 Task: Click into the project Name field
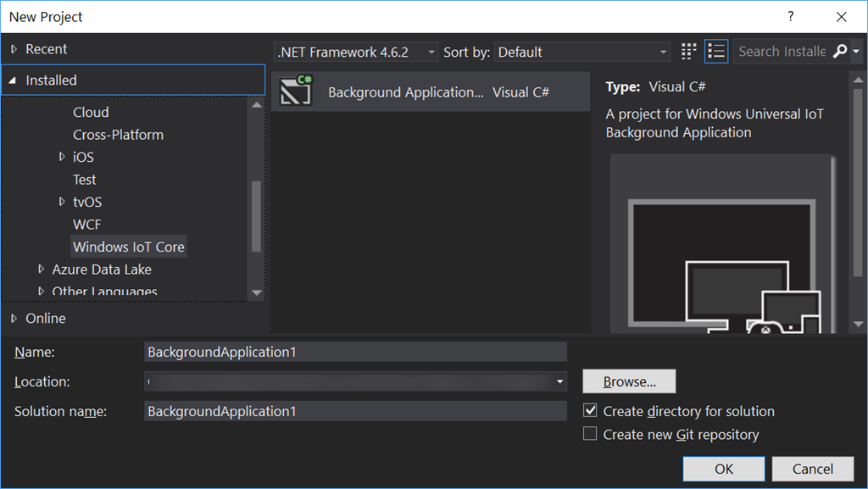(355, 352)
